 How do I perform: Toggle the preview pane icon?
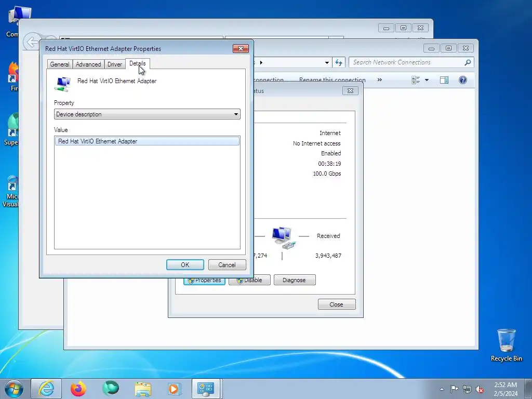click(x=444, y=80)
